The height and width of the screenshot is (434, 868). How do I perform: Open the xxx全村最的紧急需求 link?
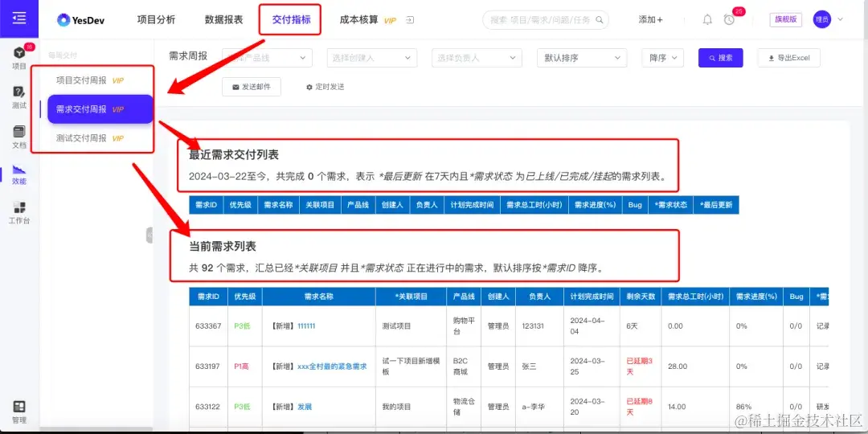(x=332, y=366)
